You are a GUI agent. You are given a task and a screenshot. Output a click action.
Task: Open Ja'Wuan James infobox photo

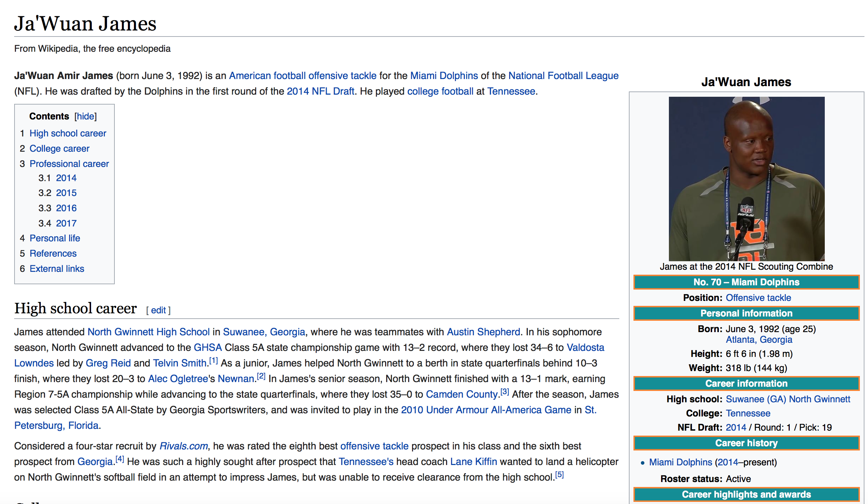(746, 179)
